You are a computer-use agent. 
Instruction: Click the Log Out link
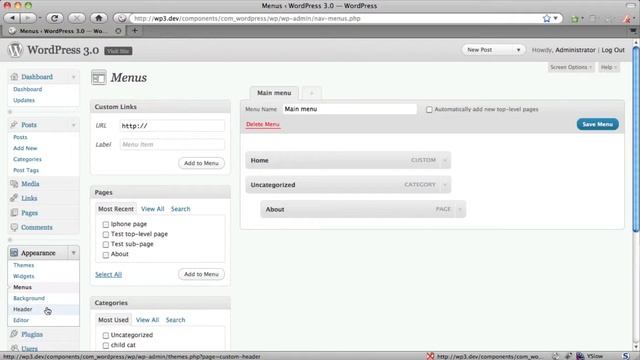(x=613, y=50)
